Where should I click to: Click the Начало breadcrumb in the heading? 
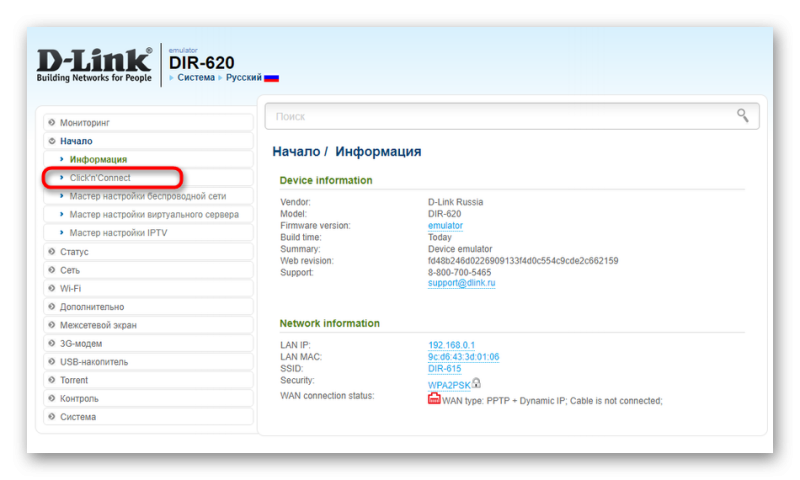(296, 151)
